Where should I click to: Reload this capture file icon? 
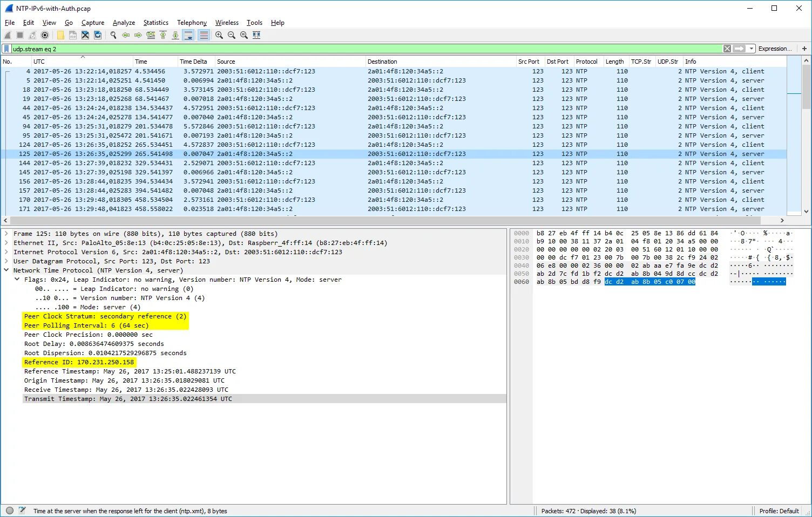(x=98, y=35)
